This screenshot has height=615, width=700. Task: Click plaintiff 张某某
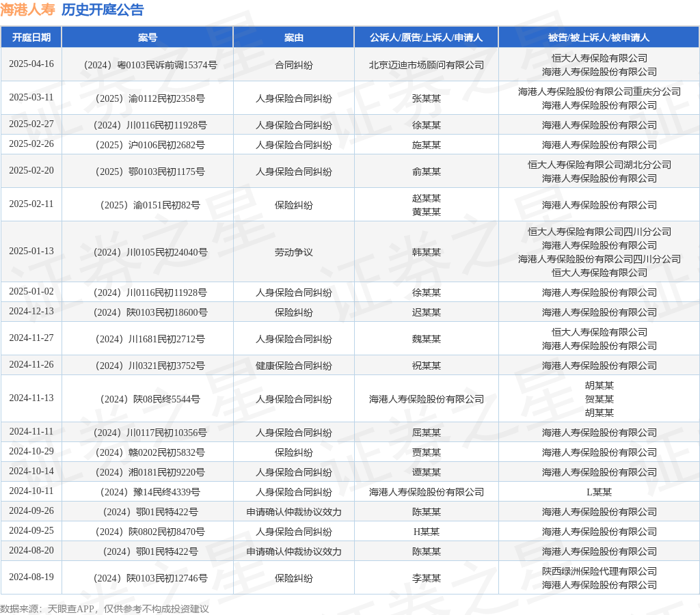coord(427,98)
